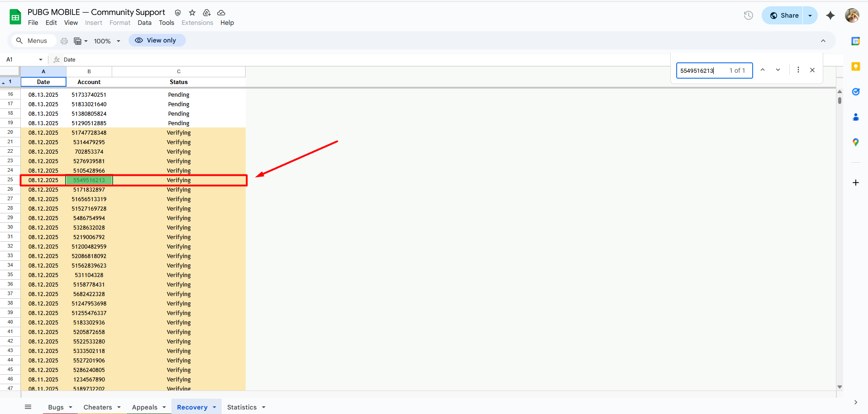Open more find options menu

pos(798,70)
